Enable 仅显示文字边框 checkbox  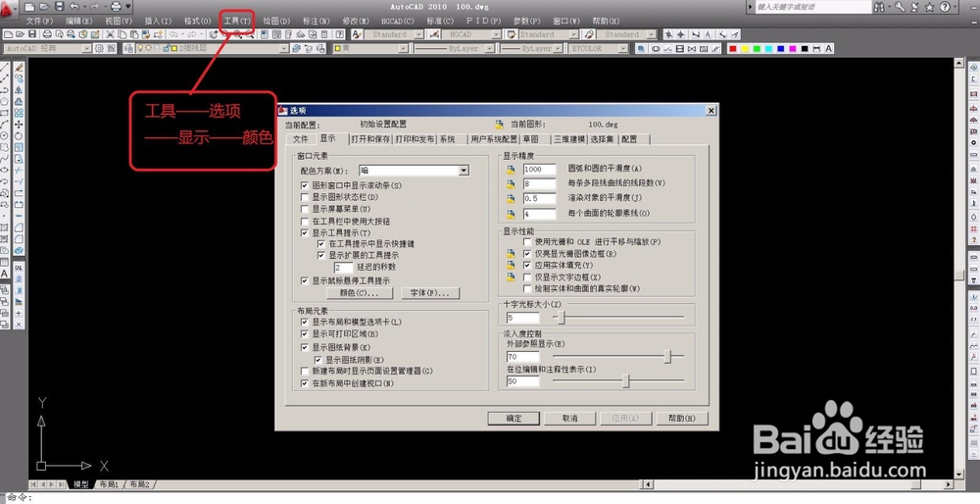527,277
